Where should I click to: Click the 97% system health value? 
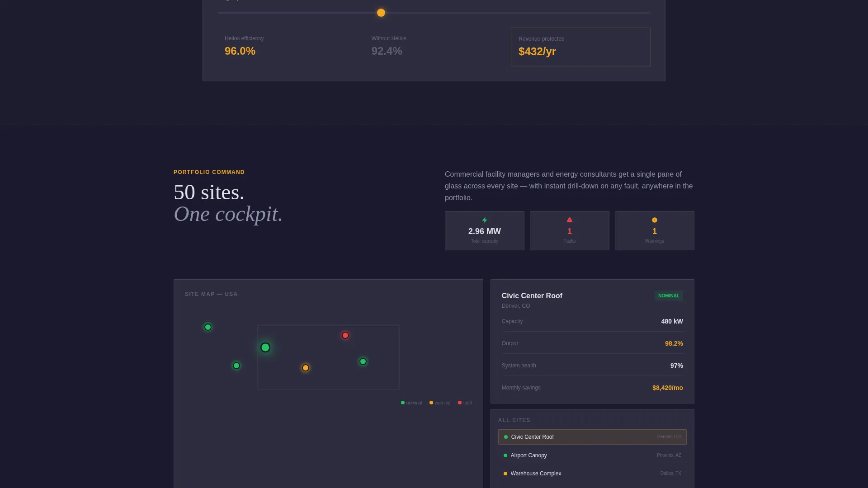pyautogui.click(x=677, y=366)
